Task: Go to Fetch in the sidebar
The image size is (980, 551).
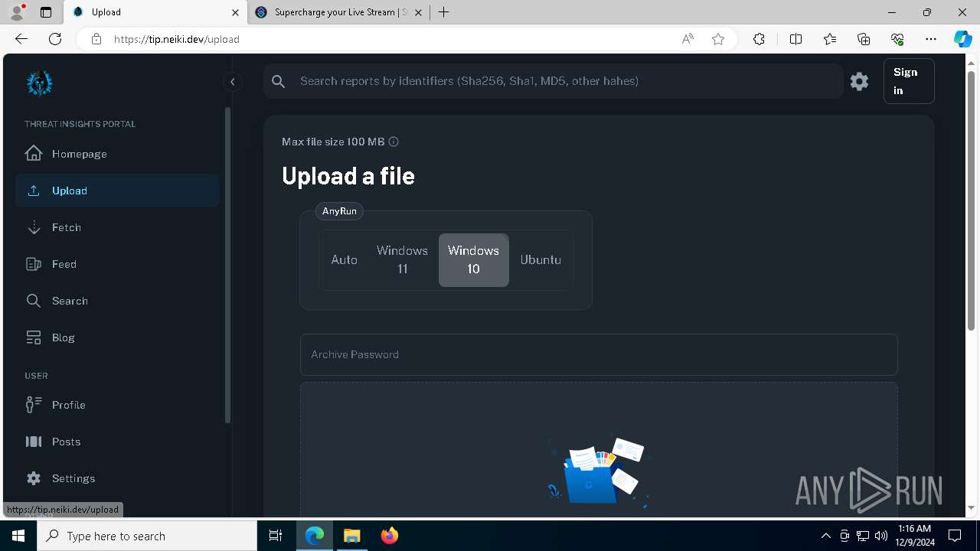Action: (117, 227)
